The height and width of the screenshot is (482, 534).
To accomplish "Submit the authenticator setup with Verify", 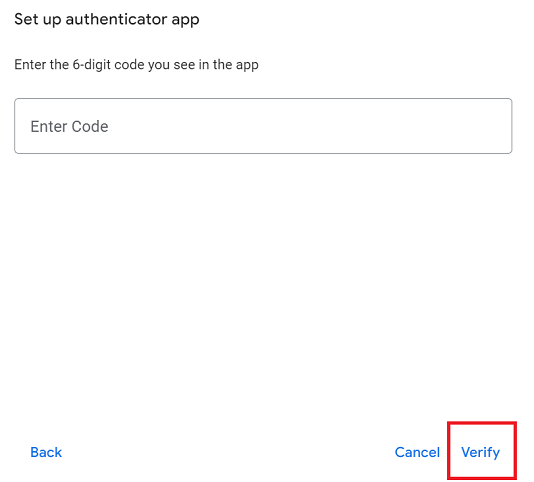I will click(x=480, y=452).
